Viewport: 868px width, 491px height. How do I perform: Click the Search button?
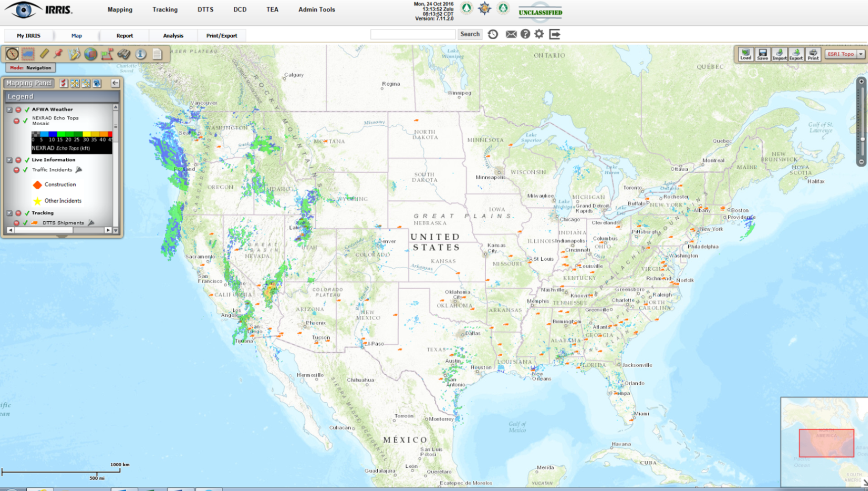click(470, 34)
